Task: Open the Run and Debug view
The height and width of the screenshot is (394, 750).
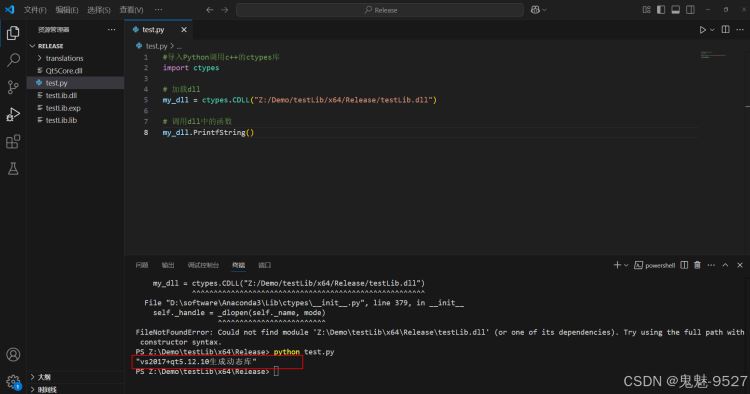Action: [x=13, y=114]
